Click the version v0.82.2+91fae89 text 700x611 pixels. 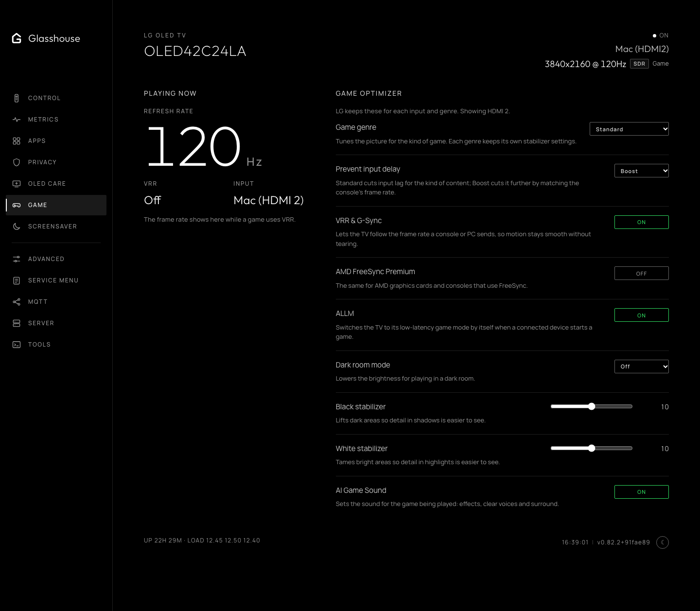click(623, 542)
